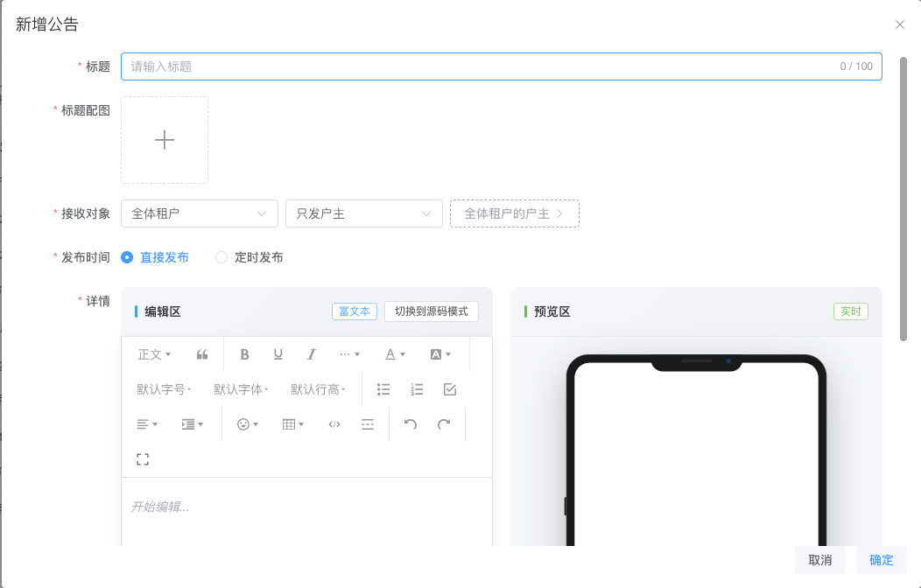Screen dimensions: 921x588
Task: Click the 标题 input field
Action: (501, 66)
